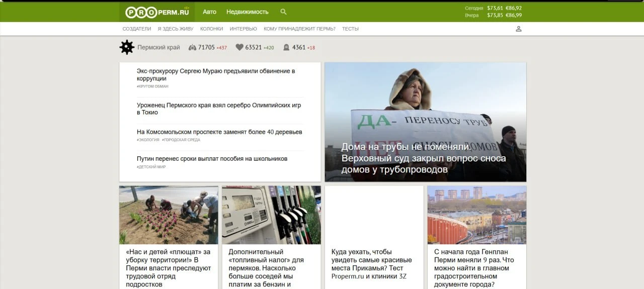This screenshot has width=644, height=289.
Task: Open the Я здесь живу section
Action: click(x=176, y=29)
